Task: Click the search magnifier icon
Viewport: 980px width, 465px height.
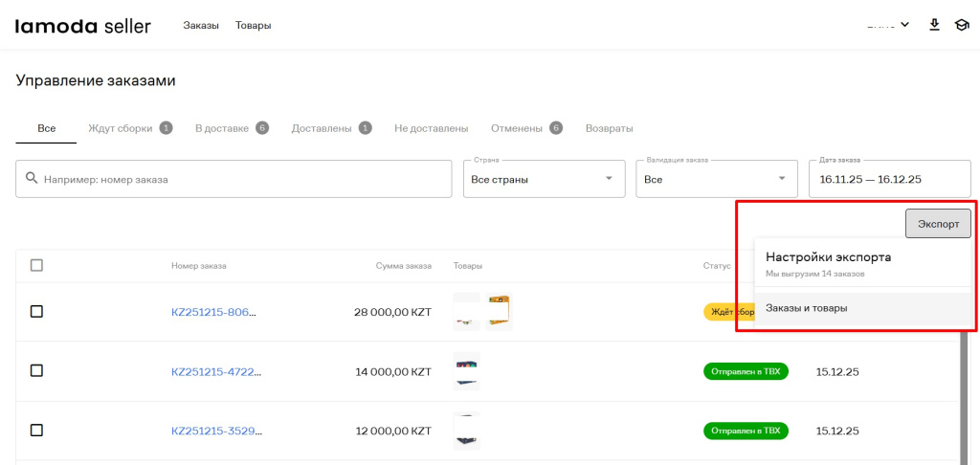Action: (x=32, y=179)
